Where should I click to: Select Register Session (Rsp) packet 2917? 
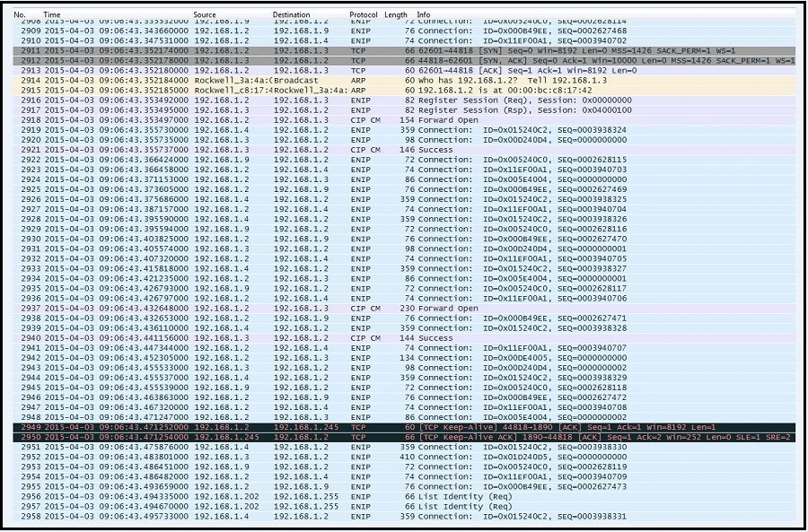tap(404, 109)
